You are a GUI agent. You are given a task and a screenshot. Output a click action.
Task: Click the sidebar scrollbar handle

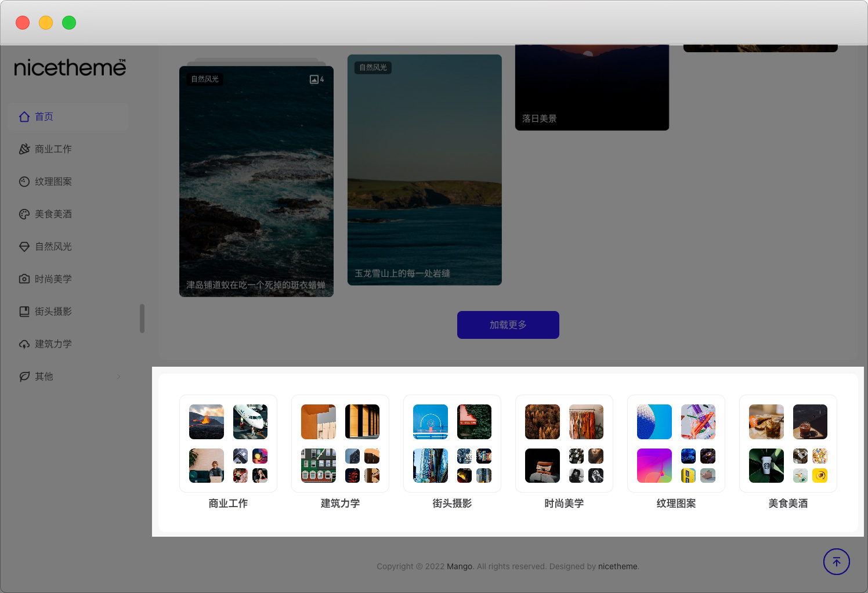point(142,319)
